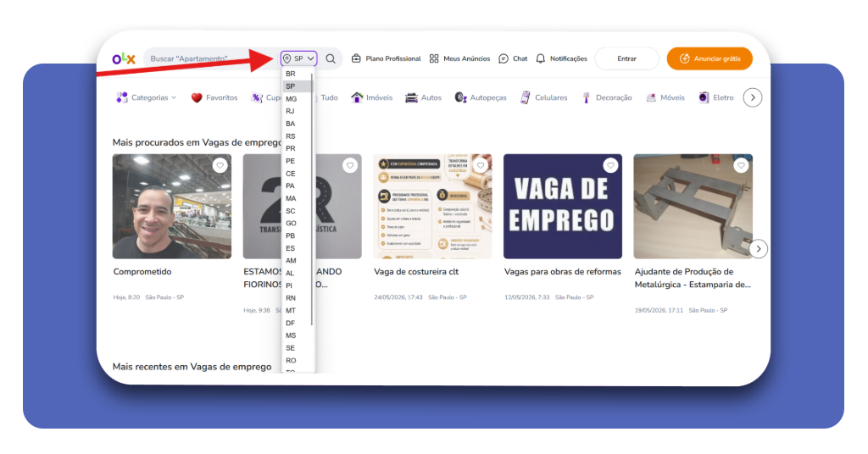The width and height of the screenshot is (868, 454).
Task: Open the Comprometido listing title
Action: (x=142, y=272)
